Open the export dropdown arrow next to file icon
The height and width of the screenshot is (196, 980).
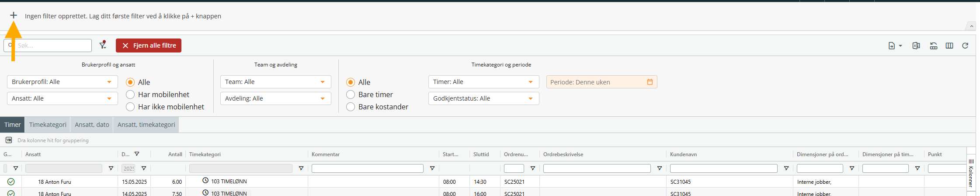pyautogui.click(x=900, y=45)
